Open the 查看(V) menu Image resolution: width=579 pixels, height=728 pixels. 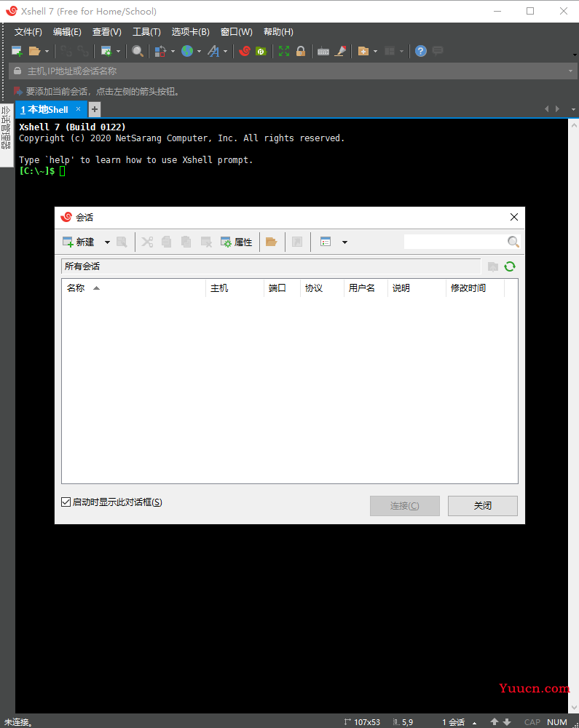point(107,32)
